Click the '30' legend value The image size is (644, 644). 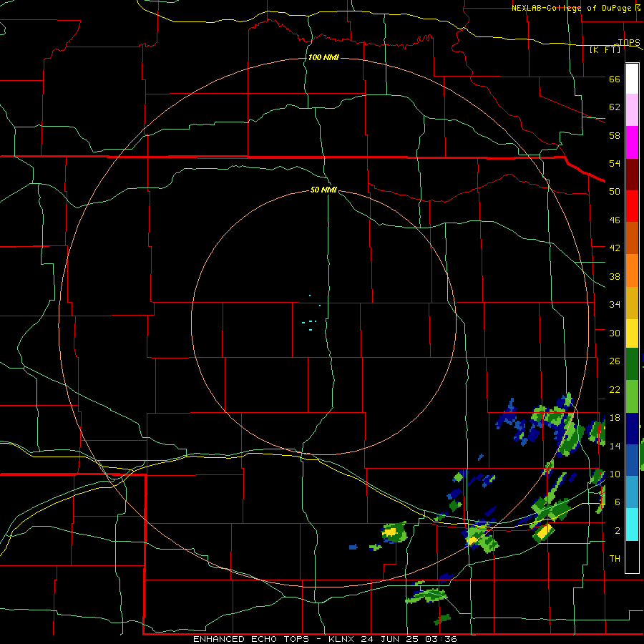[615, 333]
